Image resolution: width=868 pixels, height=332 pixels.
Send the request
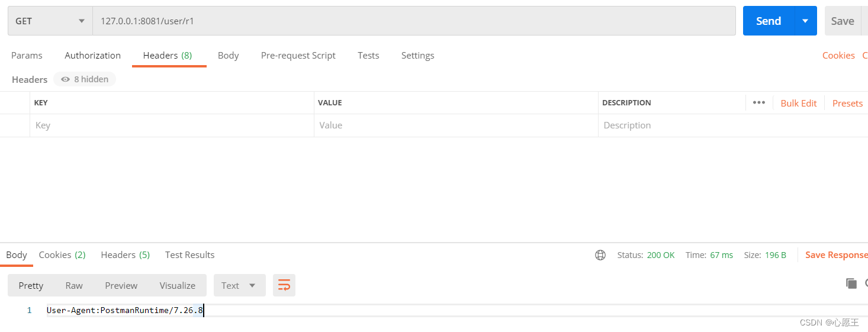click(768, 21)
